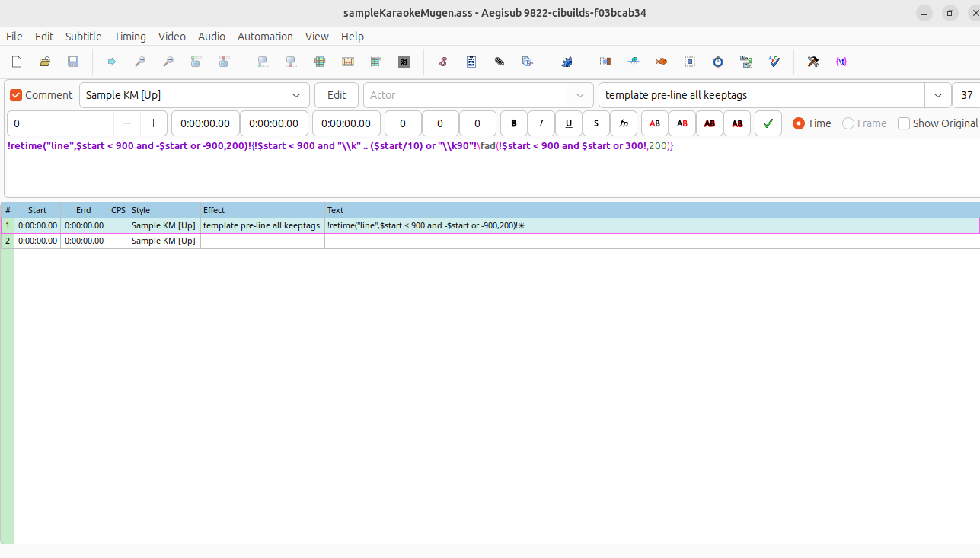
Task: Set outline color AB swatch
Action: [x=710, y=123]
